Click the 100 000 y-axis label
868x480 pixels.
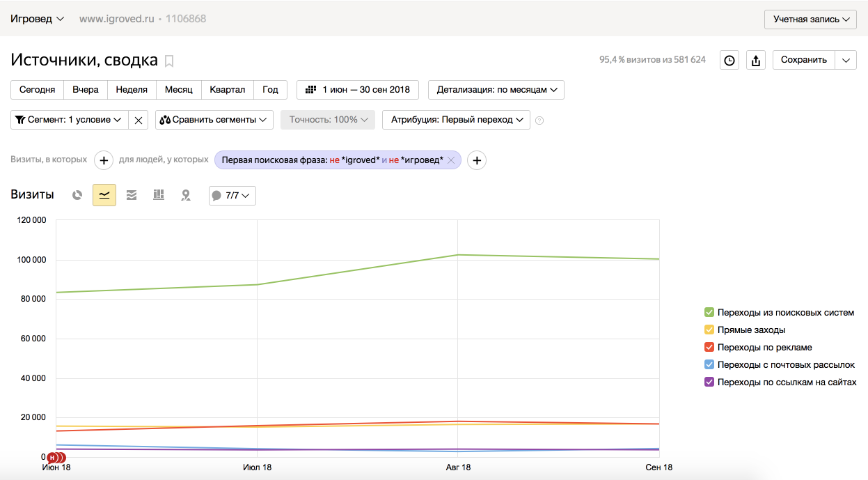(30, 260)
